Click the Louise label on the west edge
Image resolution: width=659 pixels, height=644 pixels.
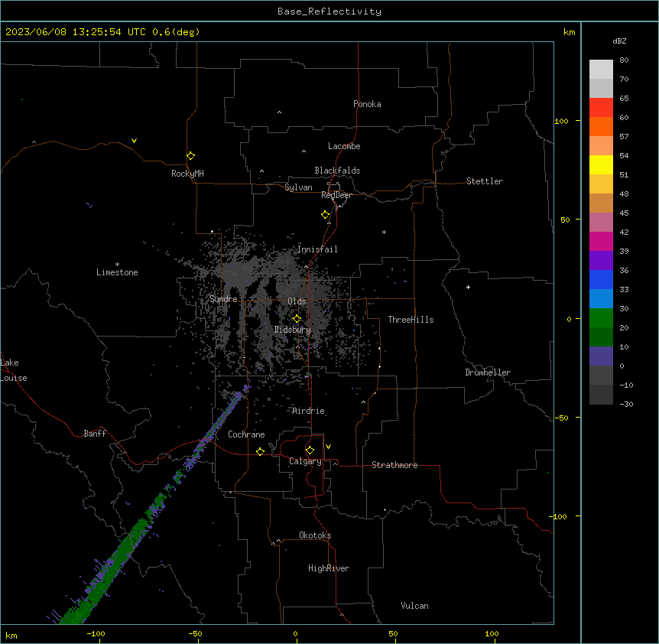[14, 378]
